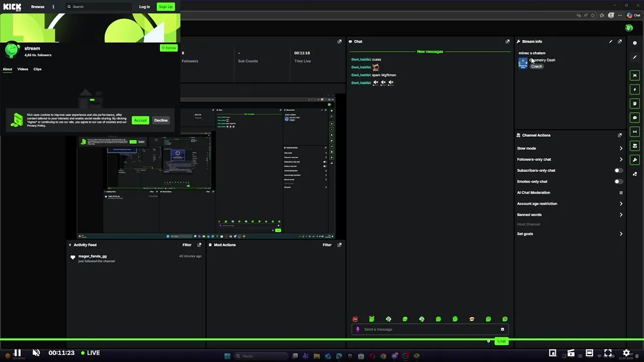Pop out the Stream info panel
This screenshot has height=362, width=644.
(619, 41)
